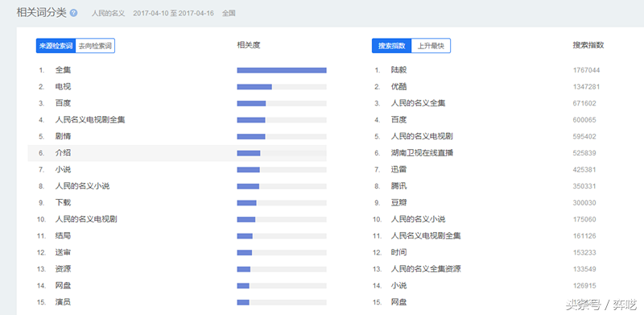Click the relevance bar for 电视
644x315 pixels.
282,87
